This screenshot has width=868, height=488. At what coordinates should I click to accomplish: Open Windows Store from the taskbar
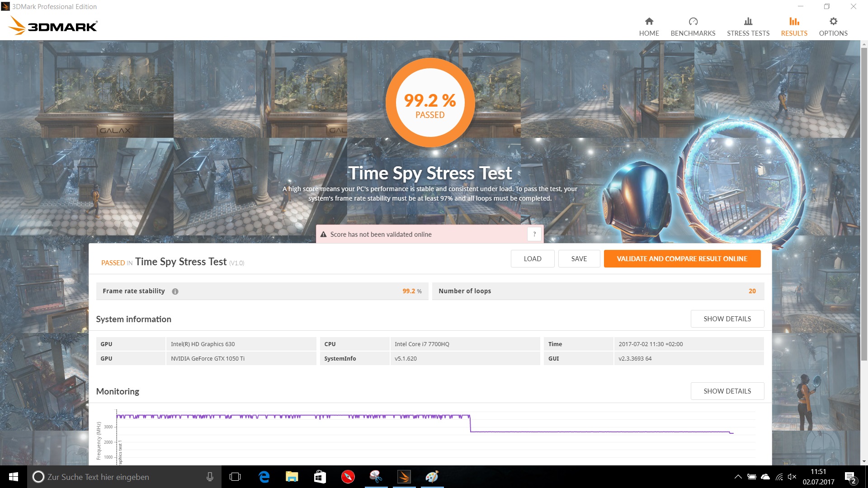tap(320, 477)
